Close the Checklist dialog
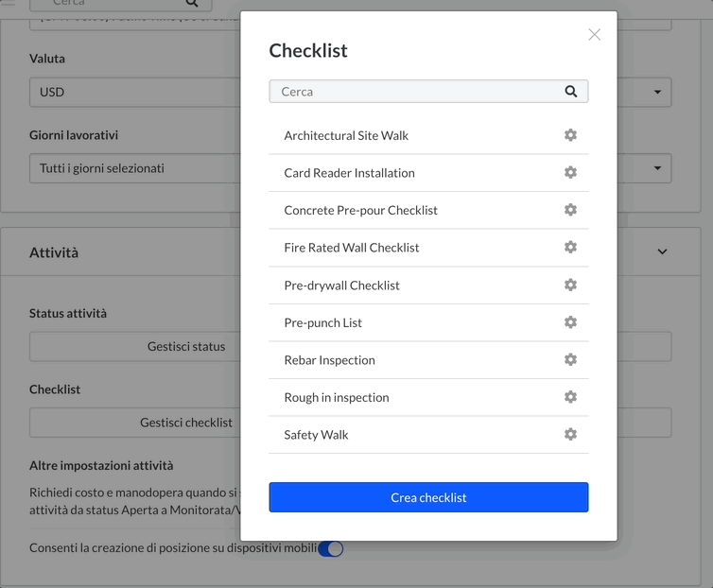713x588 pixels. [594, 35]
